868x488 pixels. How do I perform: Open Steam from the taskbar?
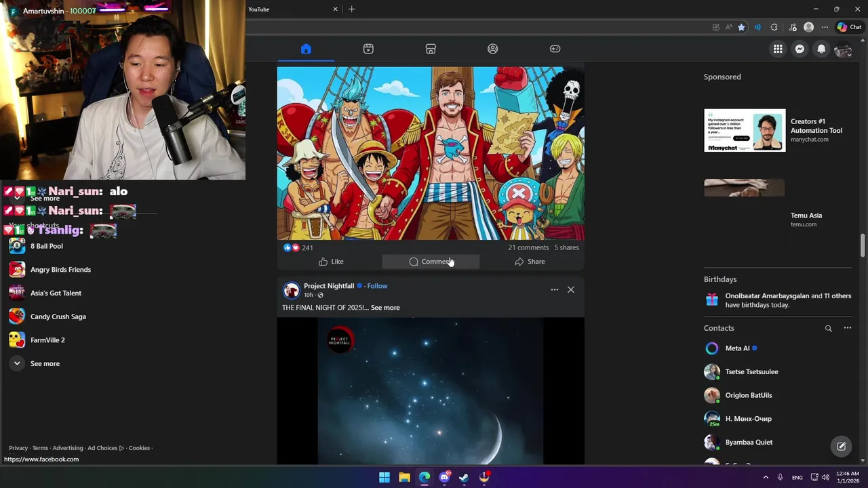(x=464, y=477)
